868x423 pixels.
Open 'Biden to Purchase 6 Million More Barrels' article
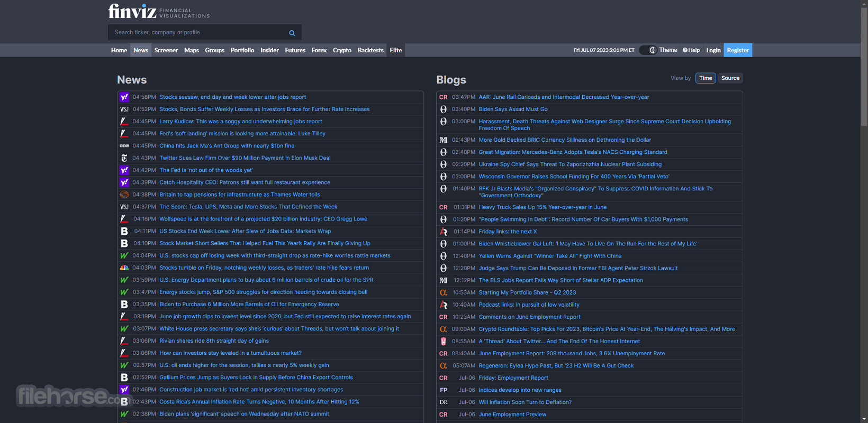coord(249,305)
